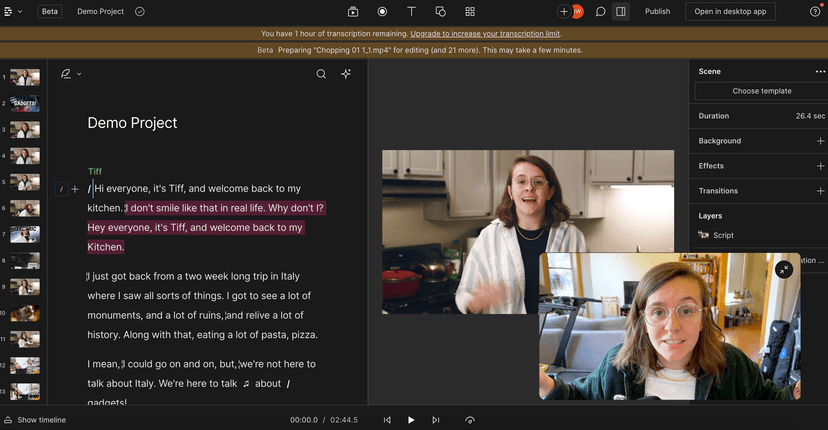Select scene 10 thumbnail

(25, 313)
